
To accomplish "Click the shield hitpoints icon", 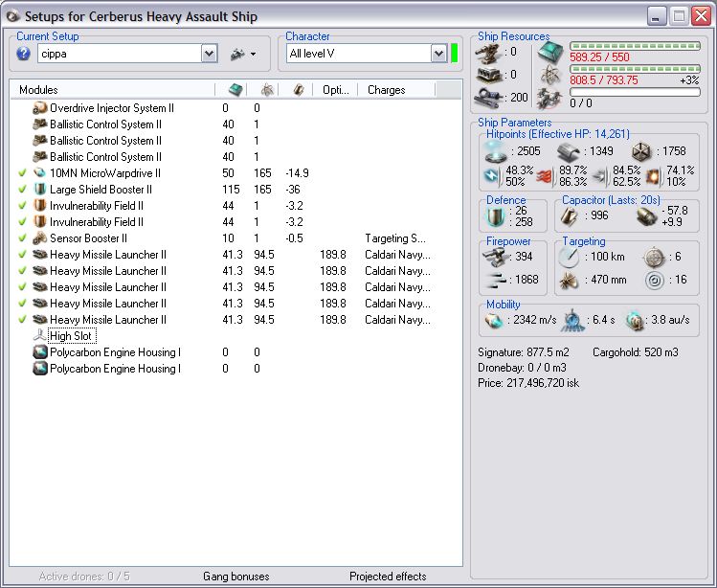I will coord(495,150).
